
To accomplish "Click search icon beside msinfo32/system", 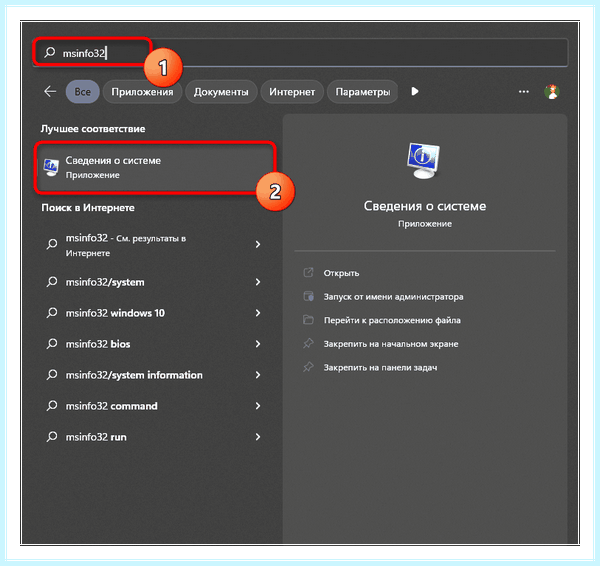I will click(52, 282).
